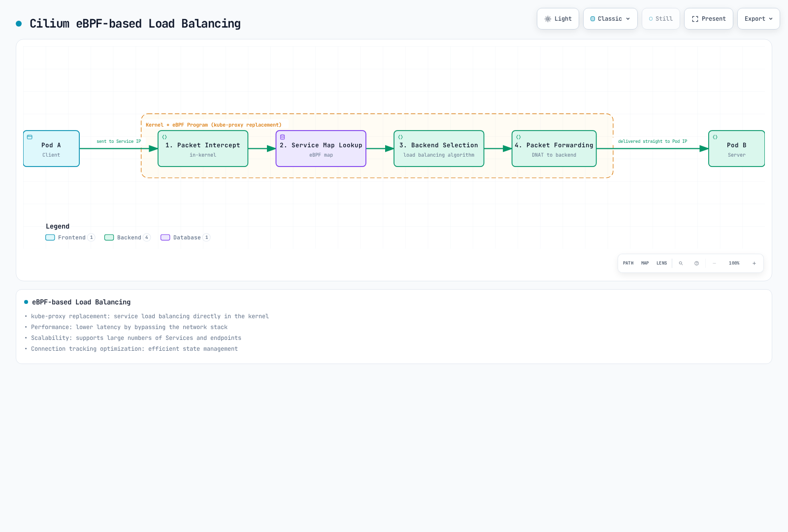Select the 3. Backend Selection node
Image resolution: width=788 pixels, height=532 pixels.
click(439, 149)
